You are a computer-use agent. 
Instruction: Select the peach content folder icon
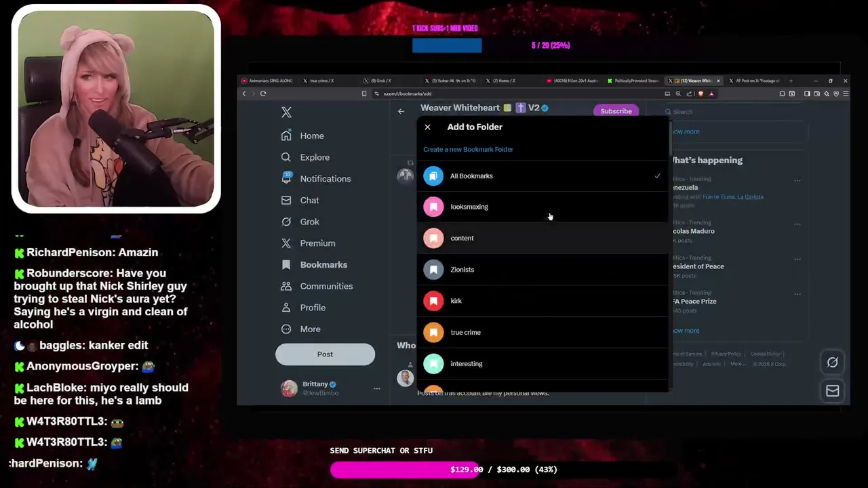pyautogui.click(x=433, y=239)
